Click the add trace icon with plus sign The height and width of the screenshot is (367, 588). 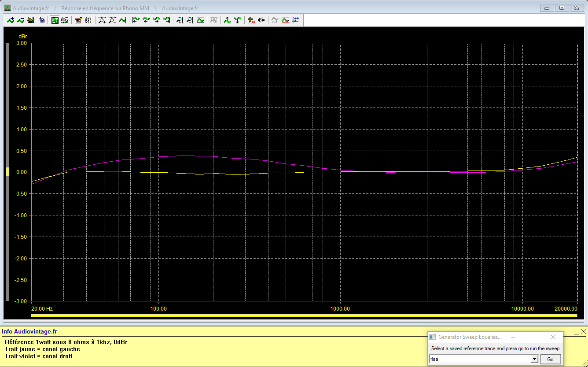click(x=11, y=20)
